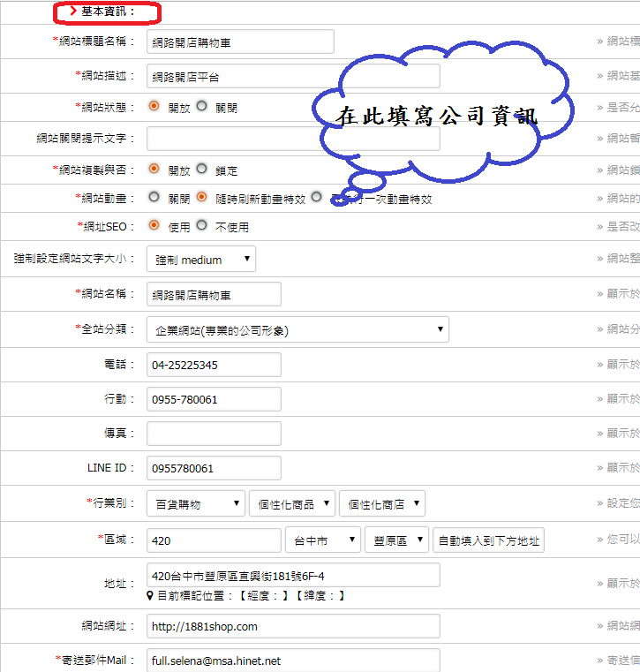
Task: Expand the 個性化商品 dropdown
Action: tap(292, 504)
